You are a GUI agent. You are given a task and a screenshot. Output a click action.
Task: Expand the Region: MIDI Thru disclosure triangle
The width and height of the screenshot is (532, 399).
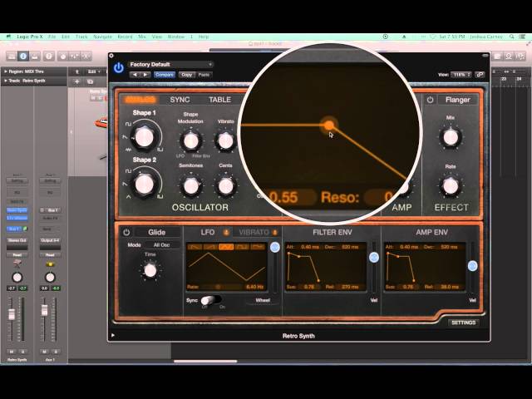[6, 71]
